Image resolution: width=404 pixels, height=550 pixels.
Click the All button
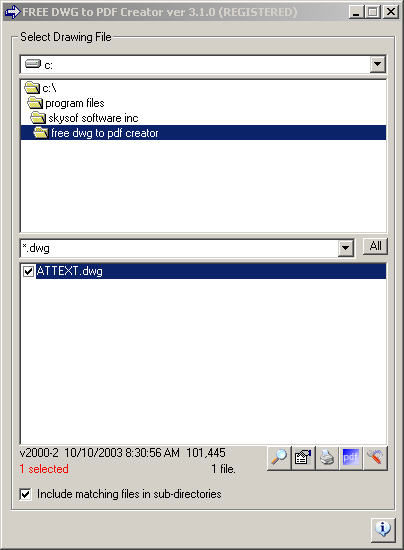[375, 246]
